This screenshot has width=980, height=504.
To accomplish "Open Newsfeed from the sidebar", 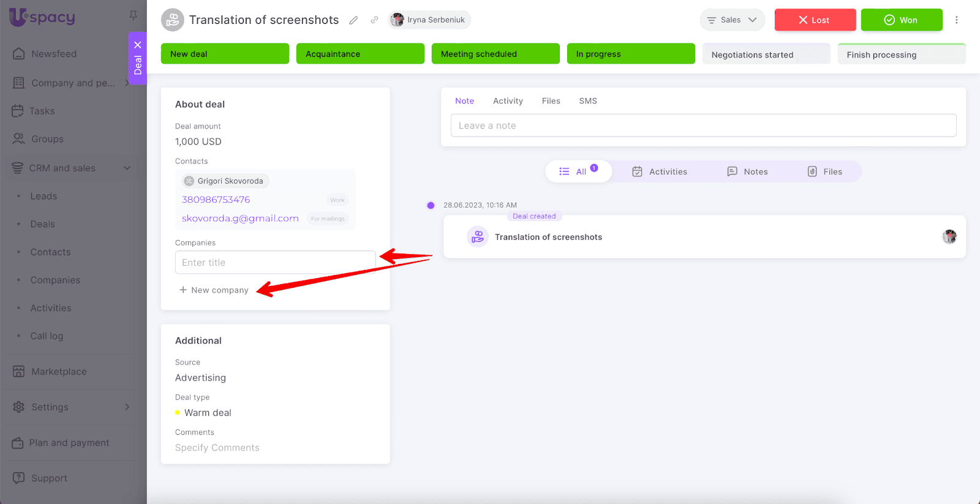I will [54, 54].
